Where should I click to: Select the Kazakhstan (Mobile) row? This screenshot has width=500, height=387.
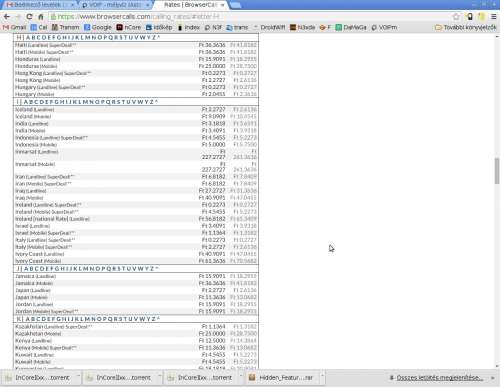point(136,334)
